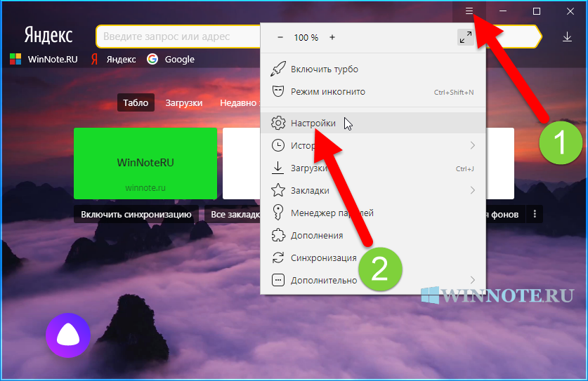The image size is (588, 381).
Task: Open WinNote.RU bookmark link
Action: point(44,59)
